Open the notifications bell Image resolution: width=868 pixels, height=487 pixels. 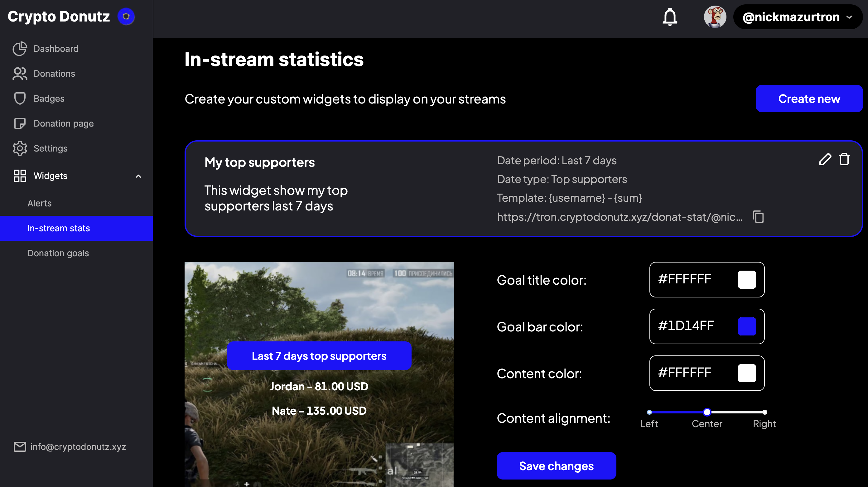click(669, 17)
